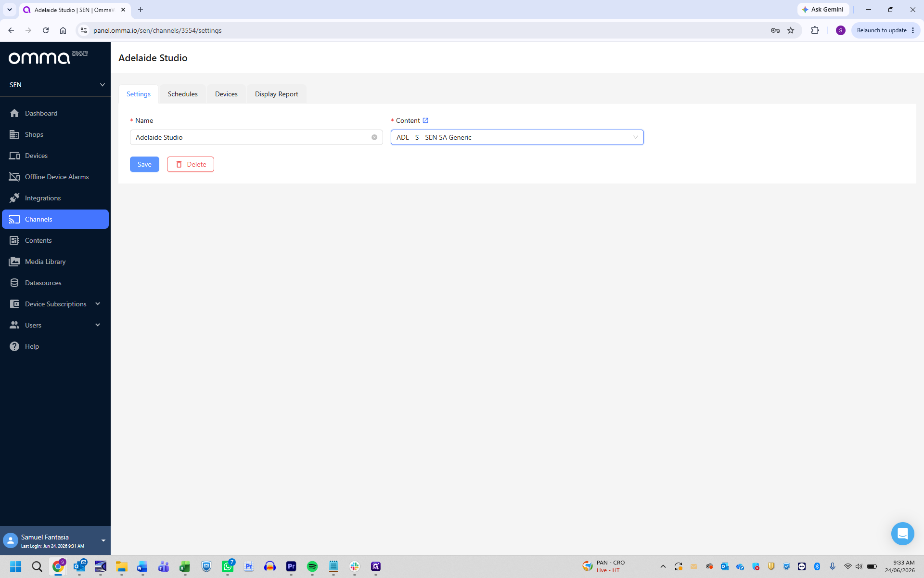The width and height of the screenshot is (924, 578).
Task: Open Excel from the taskbar
Action: click(x=185, y=566)
